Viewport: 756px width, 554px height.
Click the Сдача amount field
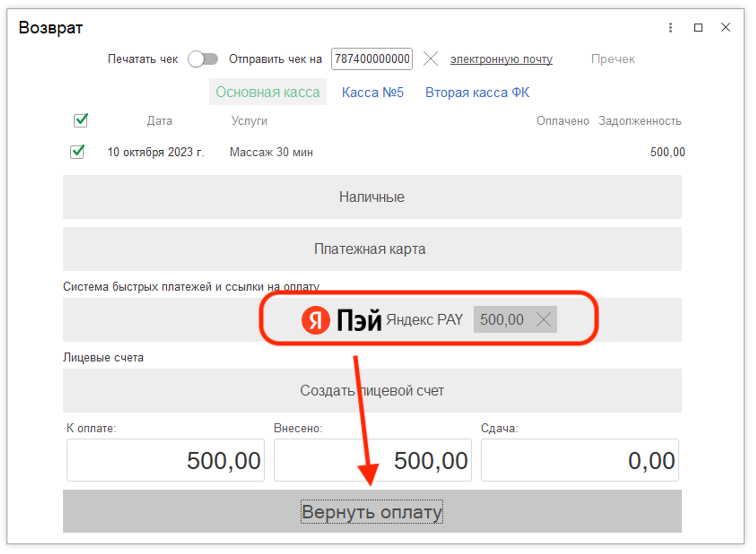click(x=580, y=460)
